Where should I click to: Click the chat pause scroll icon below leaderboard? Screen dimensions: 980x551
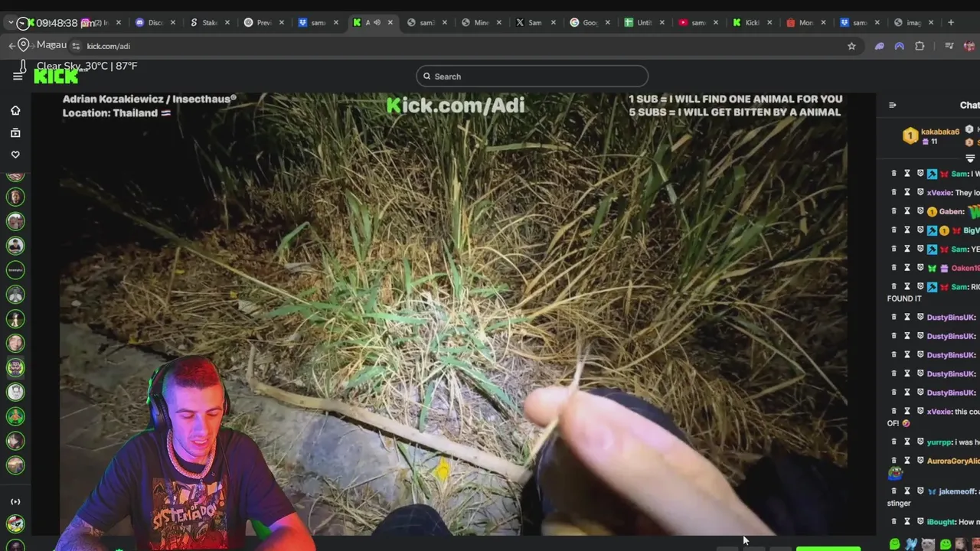pos(970,158)
